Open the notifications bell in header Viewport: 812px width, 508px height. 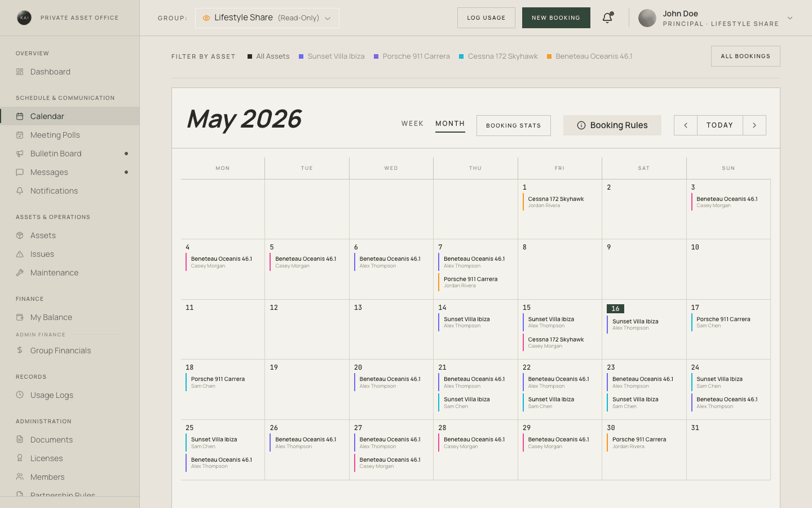point(607,17)
